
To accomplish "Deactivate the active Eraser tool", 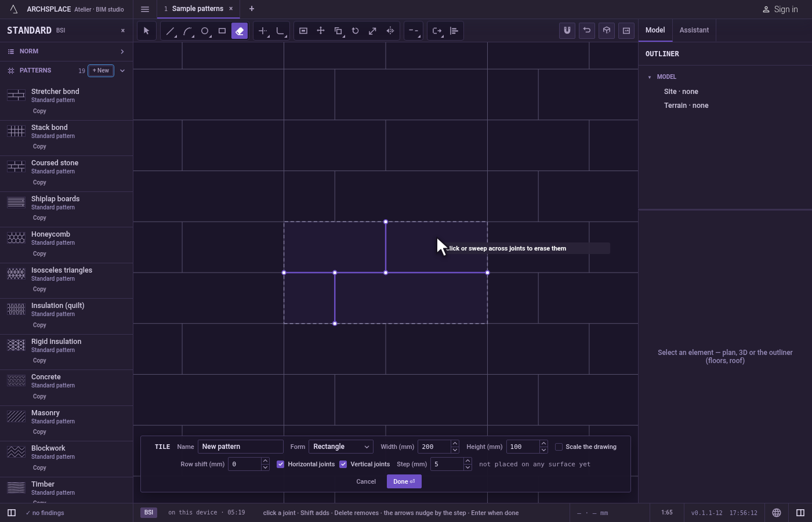I will tap(240, 31).
